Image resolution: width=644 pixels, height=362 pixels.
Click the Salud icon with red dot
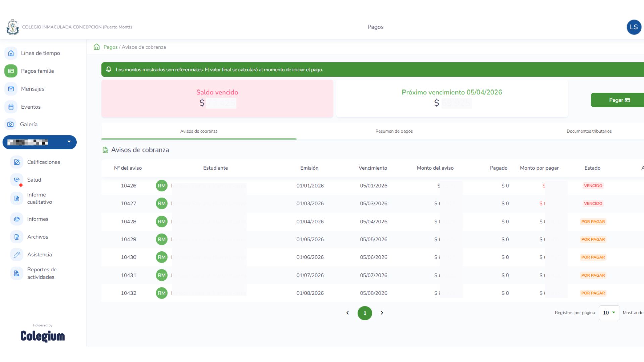17,180
